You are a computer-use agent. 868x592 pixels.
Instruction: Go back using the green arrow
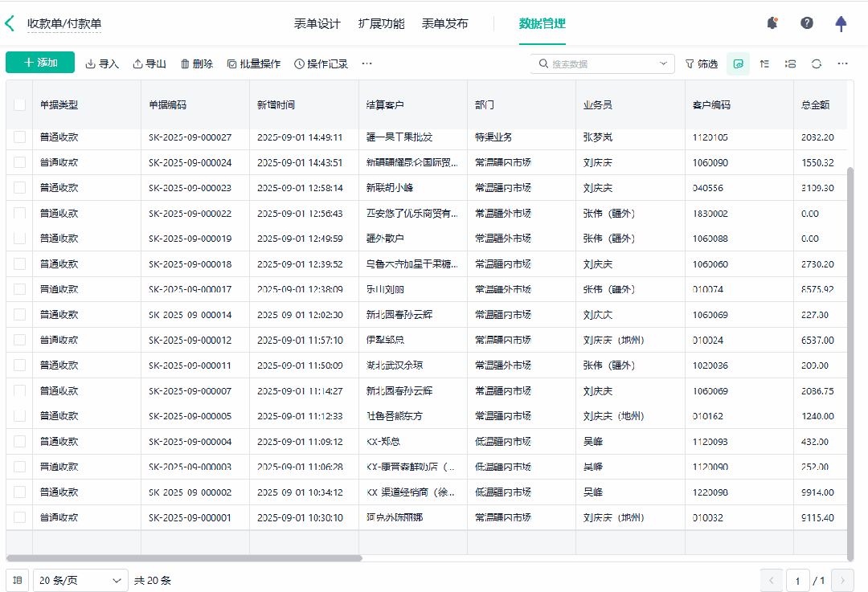[10, 23]
